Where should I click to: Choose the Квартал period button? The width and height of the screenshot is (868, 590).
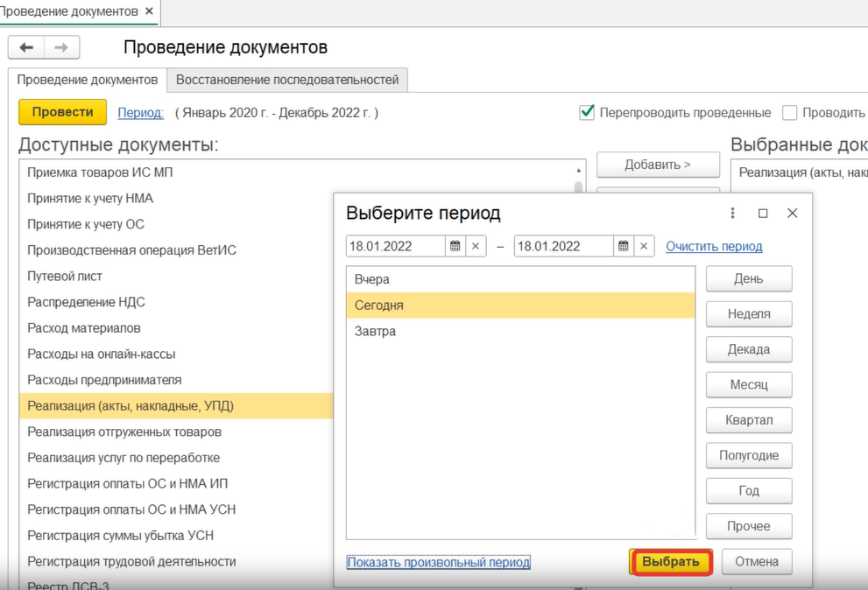click(749, 420)
